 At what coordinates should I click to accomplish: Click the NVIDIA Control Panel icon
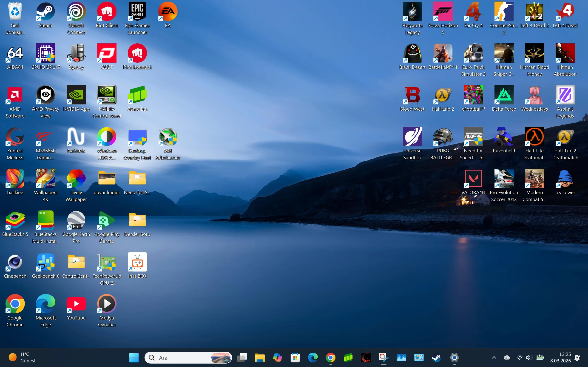[107, 95]
